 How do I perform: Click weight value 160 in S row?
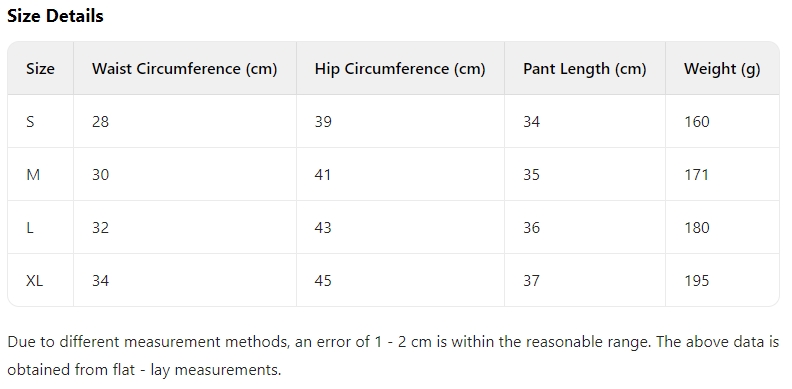pos(697,122)
